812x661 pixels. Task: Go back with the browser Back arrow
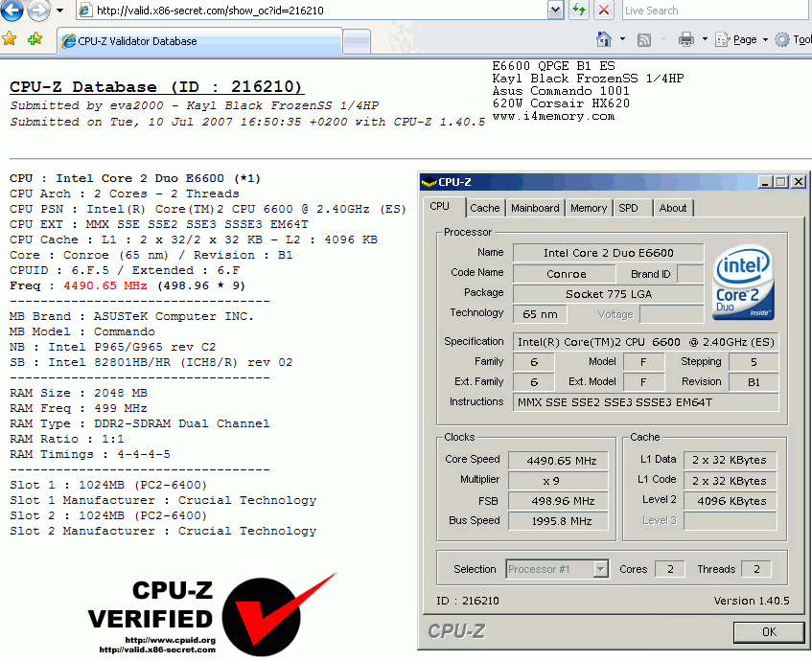tap(12, 10)
